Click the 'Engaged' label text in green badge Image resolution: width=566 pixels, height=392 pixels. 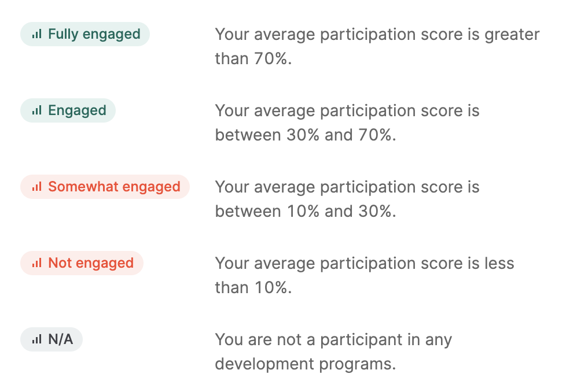(77, 110)
